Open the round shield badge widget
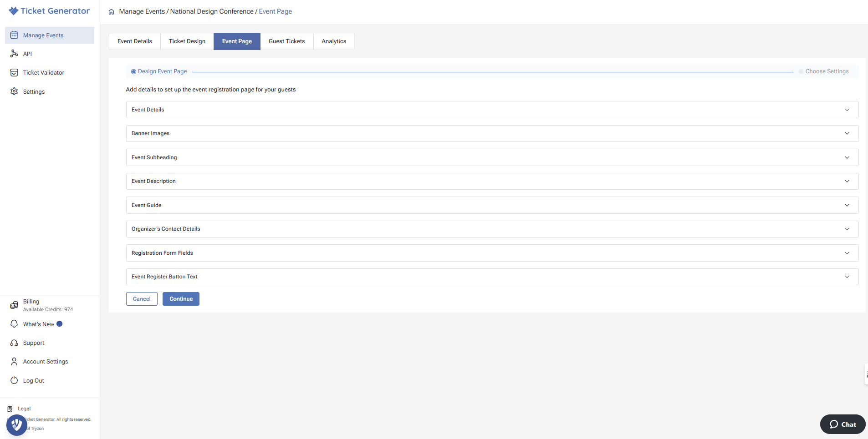 click(17, 425)
